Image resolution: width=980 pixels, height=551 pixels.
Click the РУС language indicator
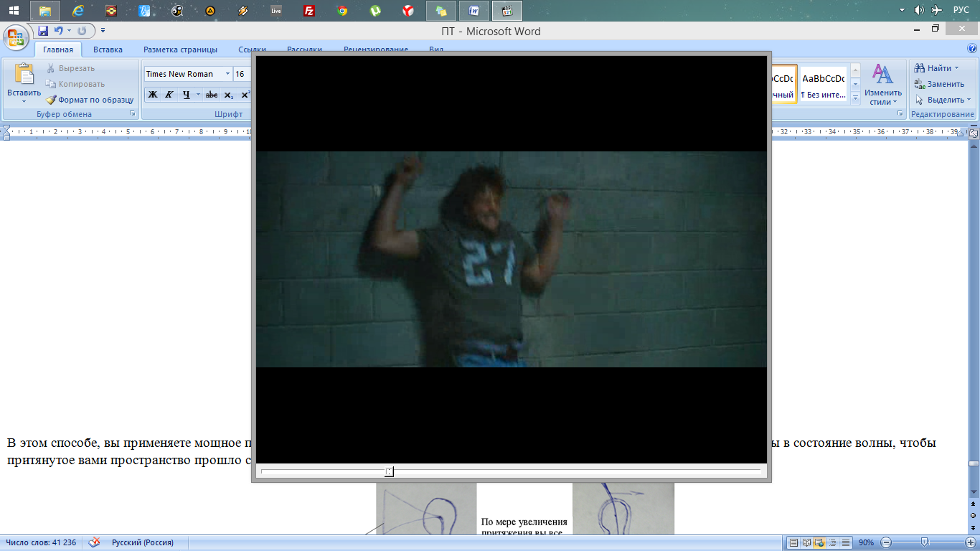961,11
